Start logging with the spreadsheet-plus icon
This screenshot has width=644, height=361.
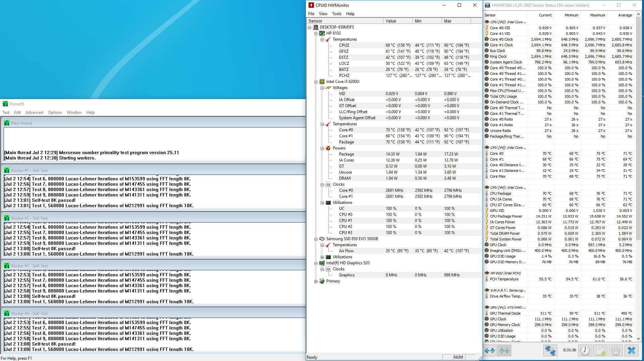(x=601, y=351)
